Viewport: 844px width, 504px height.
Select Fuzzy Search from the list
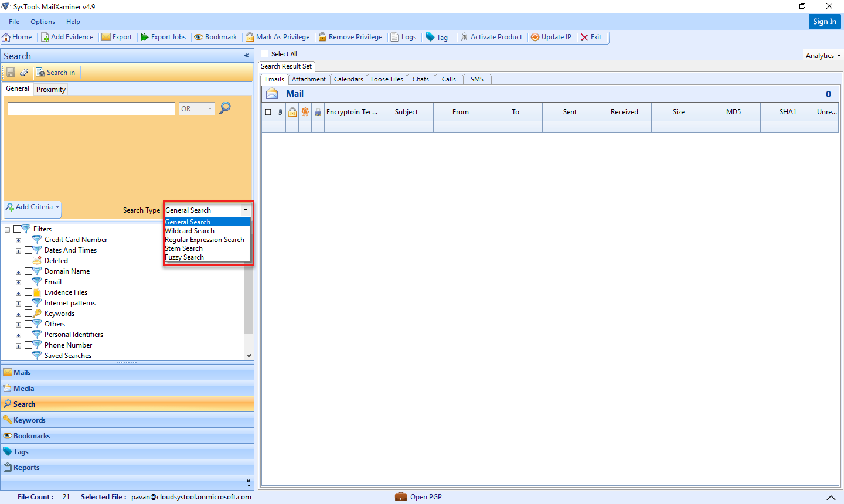(184, 257)
